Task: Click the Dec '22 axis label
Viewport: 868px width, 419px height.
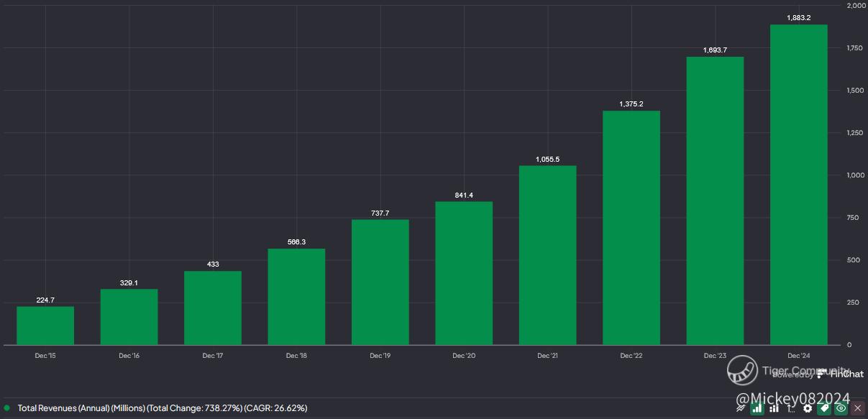Action: point(631,356)
